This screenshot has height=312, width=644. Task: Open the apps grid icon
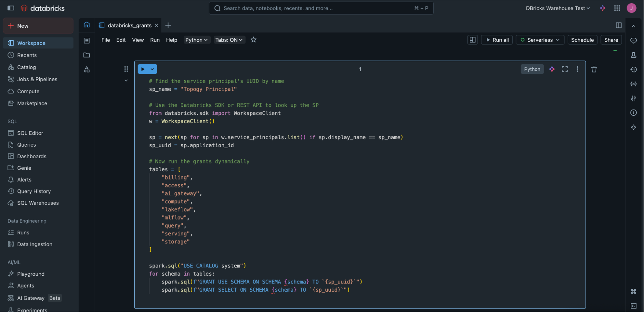(617, 8)
